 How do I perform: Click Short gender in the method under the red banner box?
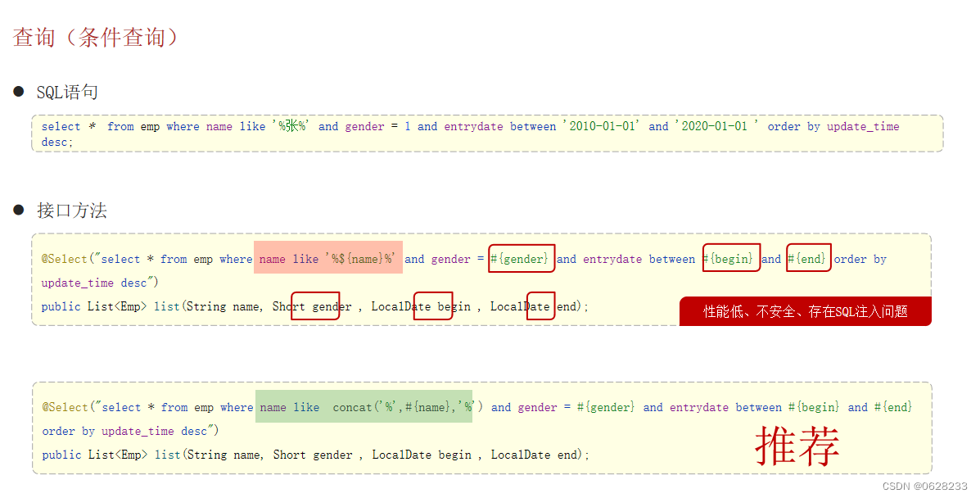coord(312,306)
